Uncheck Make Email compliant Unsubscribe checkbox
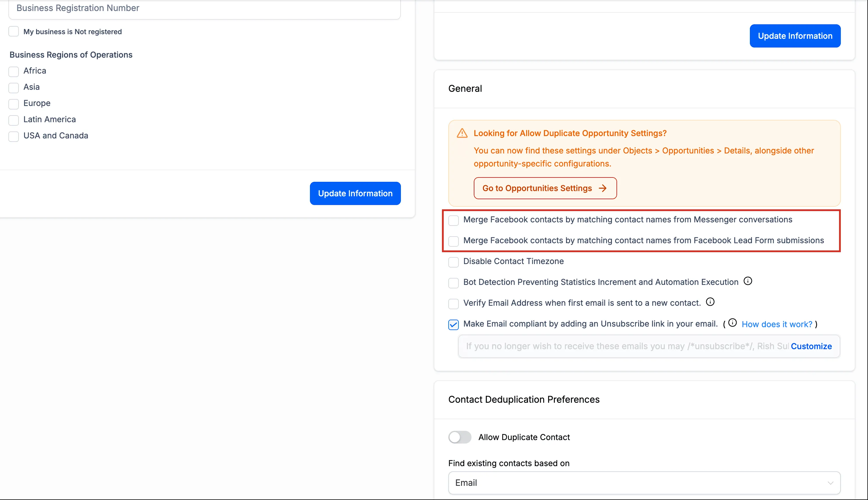 (454, 325)
